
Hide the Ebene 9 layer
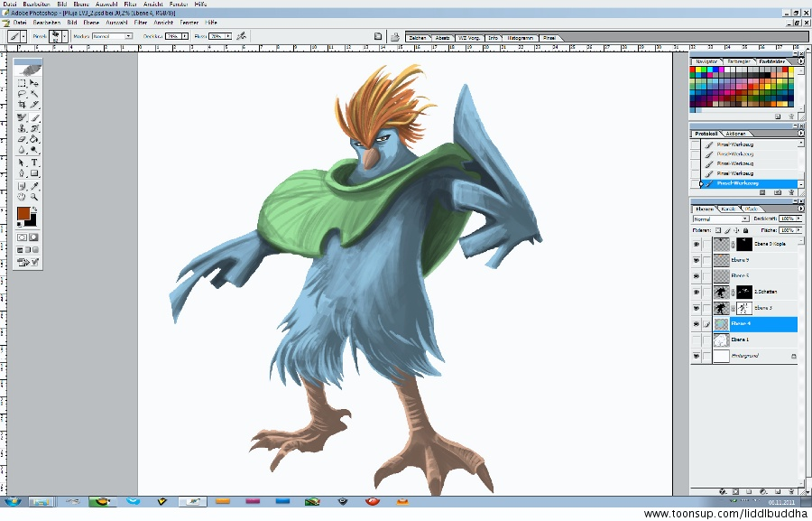[696, 260]
